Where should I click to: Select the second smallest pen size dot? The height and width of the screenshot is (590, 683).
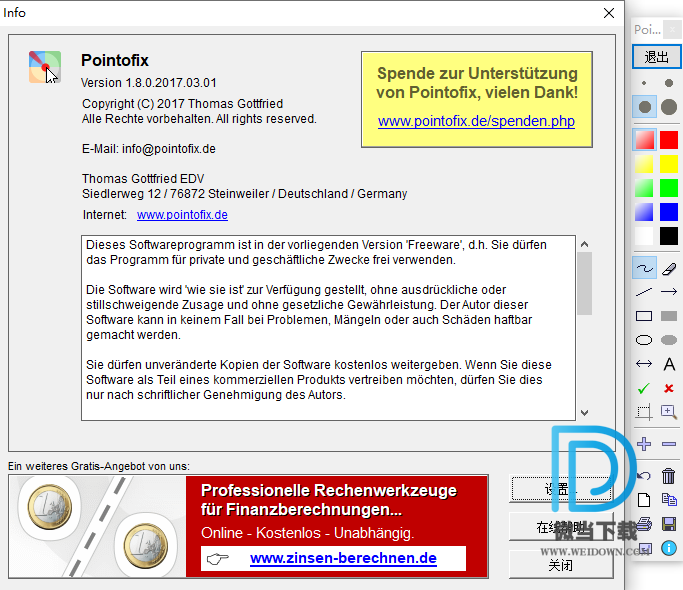click(669, 83)
